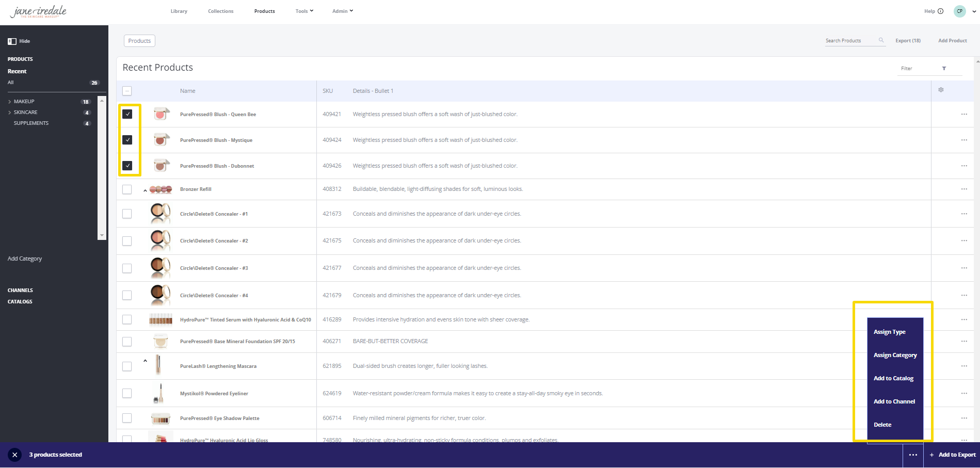The height and width of the screenshot is (468, 980).
Task: Open row menu for Concealer #2
Action: tap(964, 240)
